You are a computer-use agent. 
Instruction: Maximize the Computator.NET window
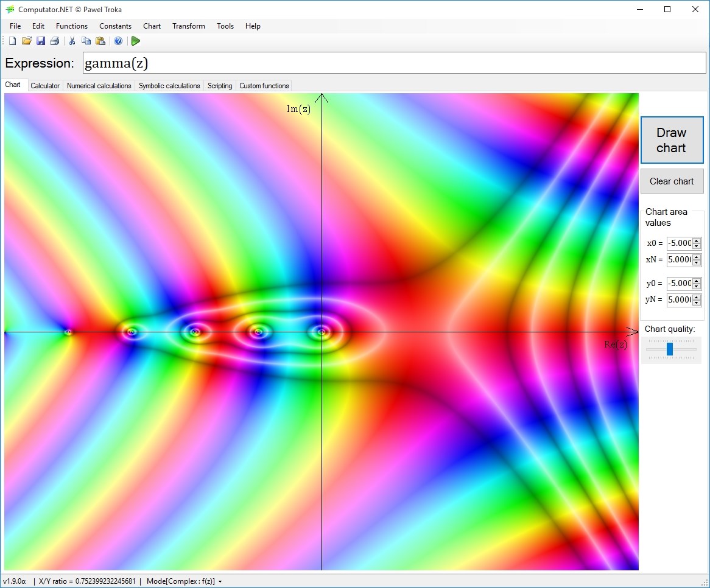click(667, 10)
